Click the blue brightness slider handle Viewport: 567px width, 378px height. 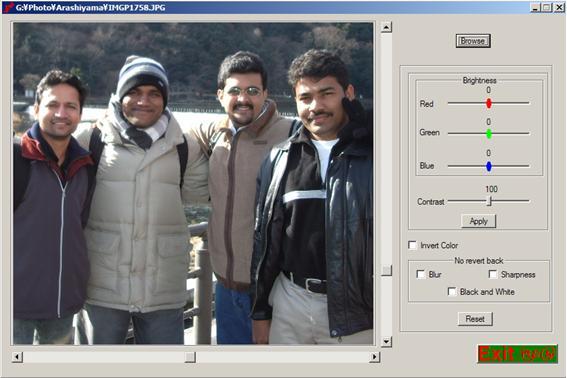click(489, 166)
